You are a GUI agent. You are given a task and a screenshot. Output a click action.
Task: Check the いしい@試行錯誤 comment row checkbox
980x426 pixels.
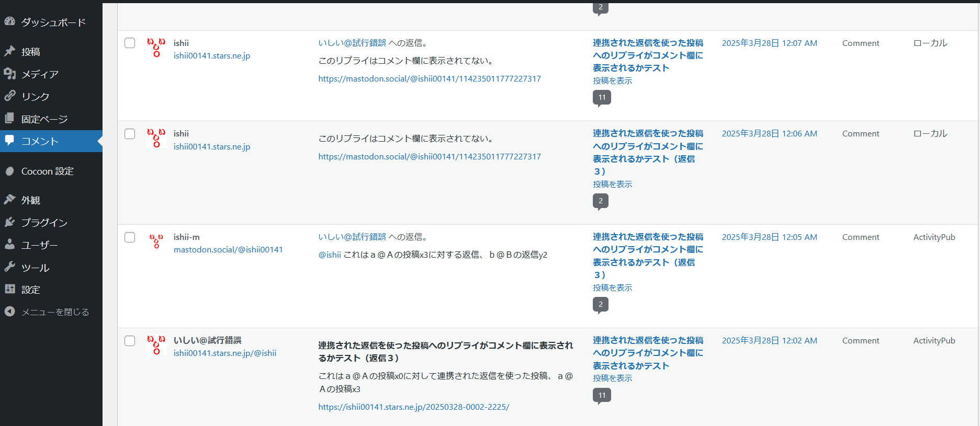130,341
